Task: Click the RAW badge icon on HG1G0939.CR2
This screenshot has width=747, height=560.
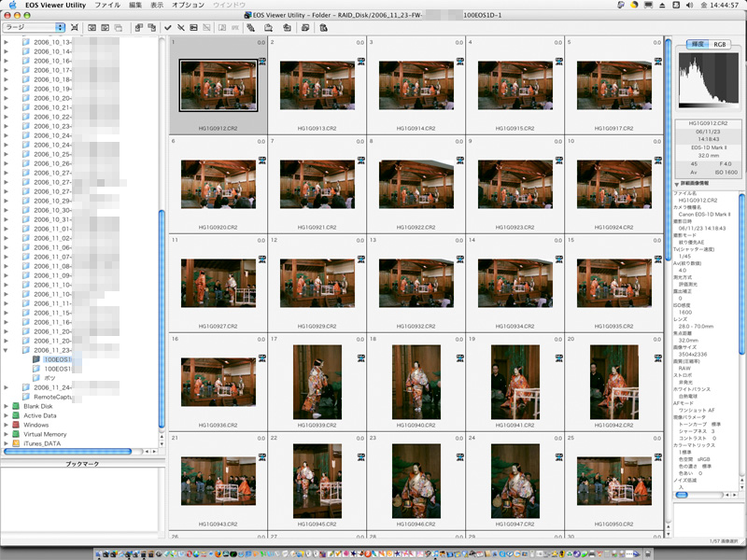Action: point(361,358)
